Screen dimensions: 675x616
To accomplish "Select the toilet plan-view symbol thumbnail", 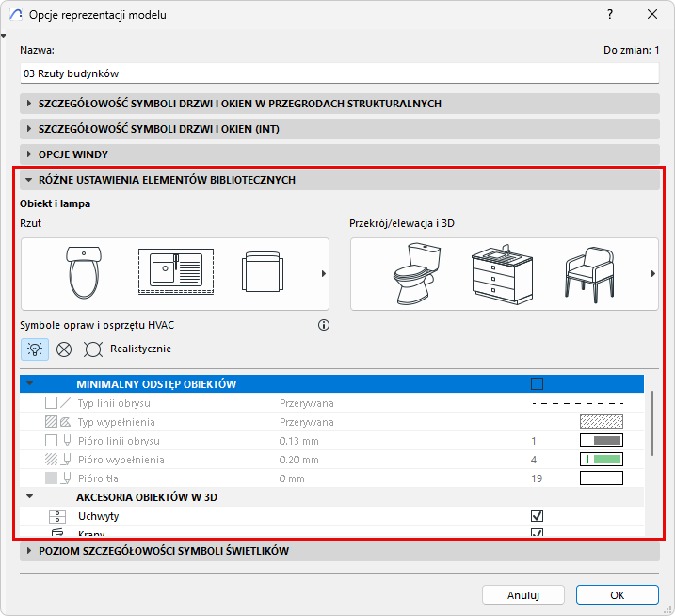I will tap(84, 272).
